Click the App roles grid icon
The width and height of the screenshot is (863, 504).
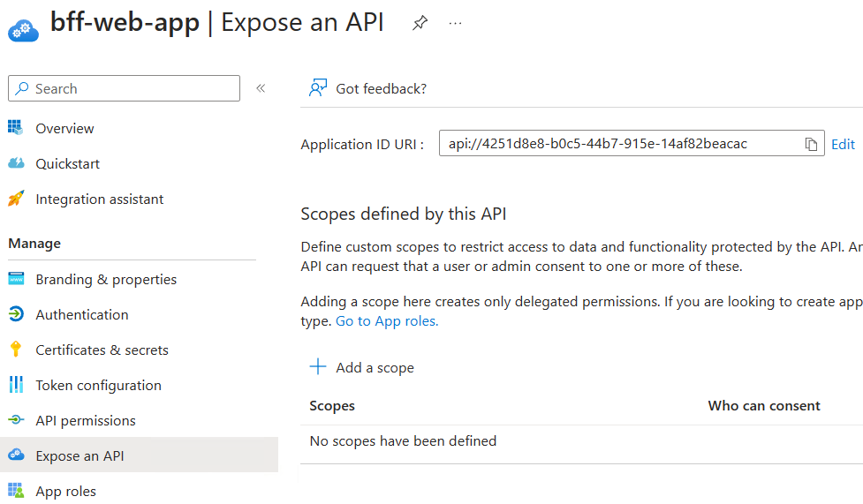[x=16, y=490]
